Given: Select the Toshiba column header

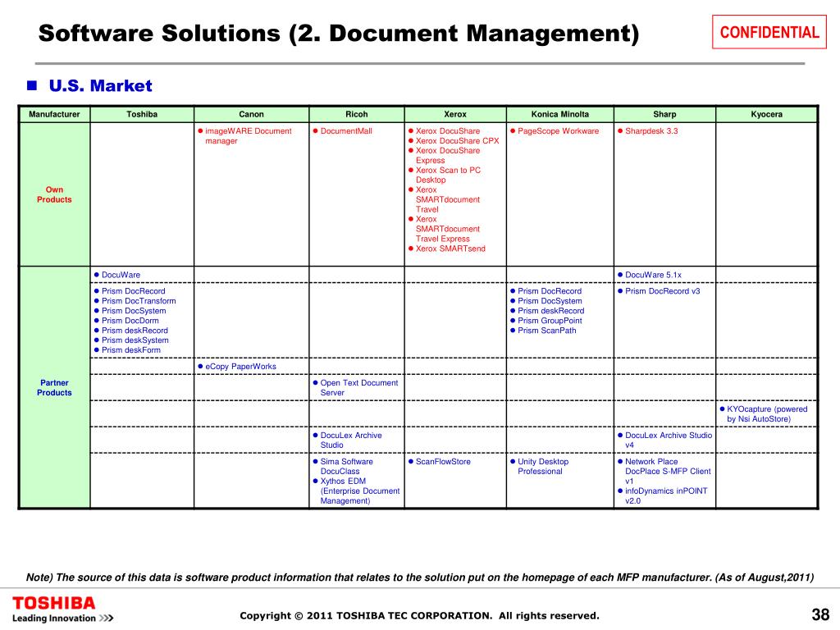Looking at the screenshot, I should 142,114.
